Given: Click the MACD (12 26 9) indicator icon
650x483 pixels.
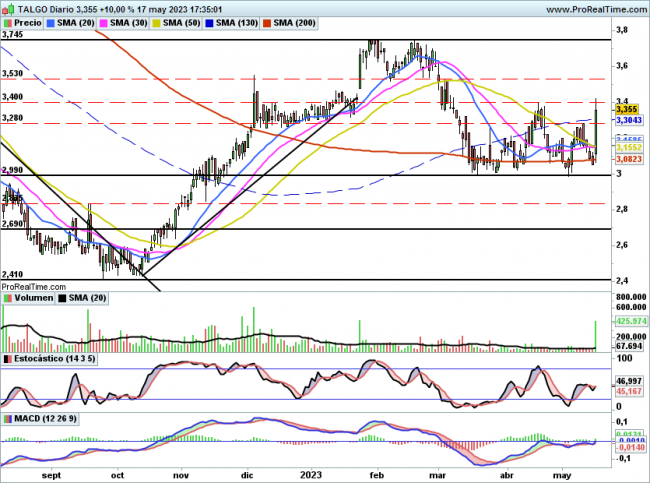Looking at the screenshot, I should click(8, 416).
